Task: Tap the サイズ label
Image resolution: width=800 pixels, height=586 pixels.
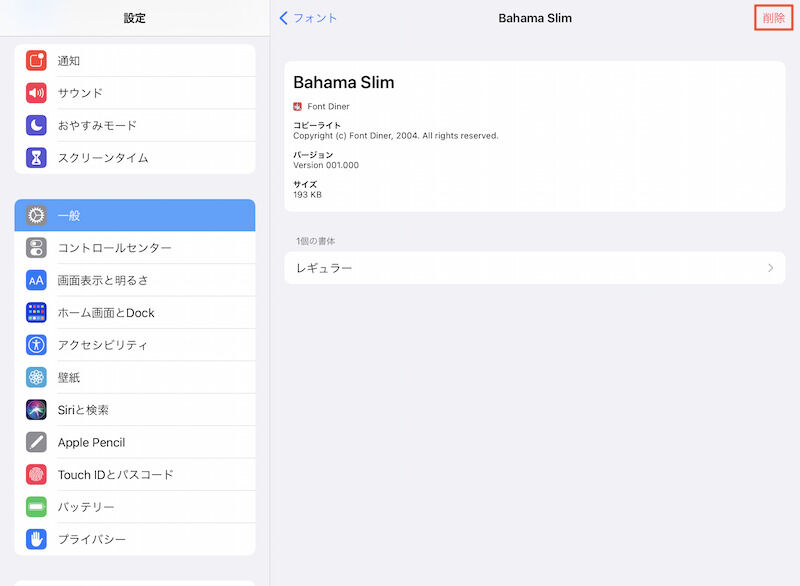Action: [305, 185]
